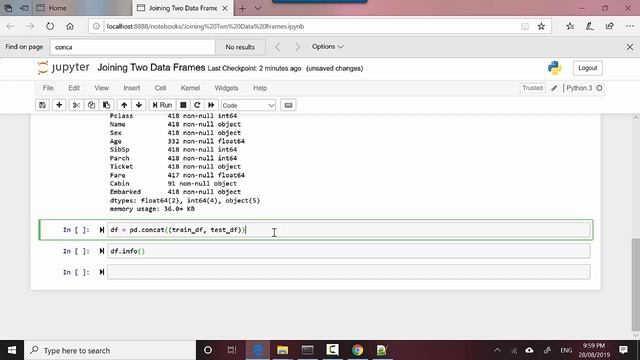Toggle reading view icon in address bar

[x=525, y=27]
